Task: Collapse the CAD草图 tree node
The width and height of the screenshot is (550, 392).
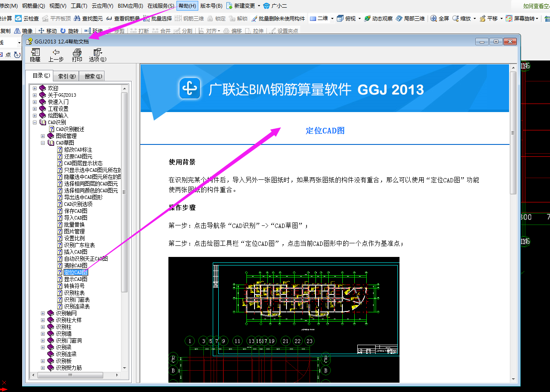Action: click(x=43, y=143)
